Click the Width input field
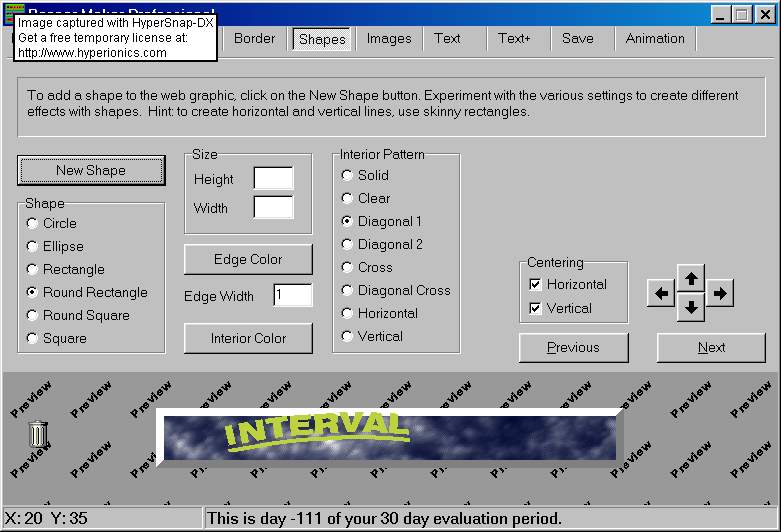The width and height of the screenshot is (781, 532). tap(273, 207)
